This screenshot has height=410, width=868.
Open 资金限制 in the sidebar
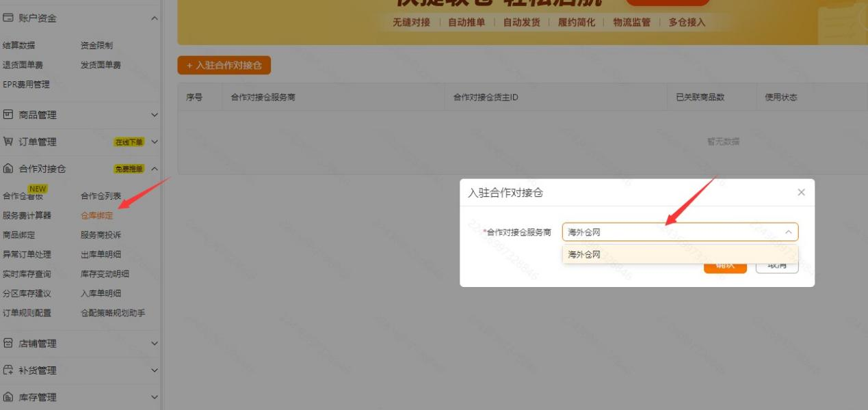tap(97, 46)
